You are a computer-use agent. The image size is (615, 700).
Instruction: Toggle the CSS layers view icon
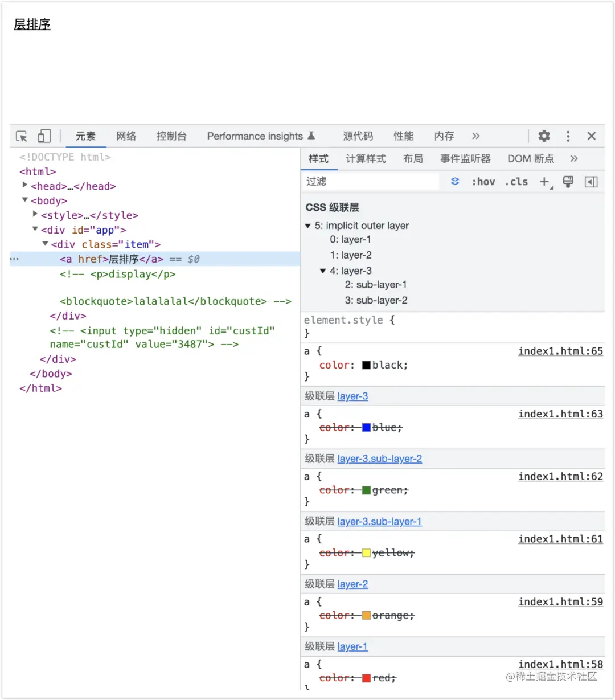pyautogui.click(x=455, y=182)
